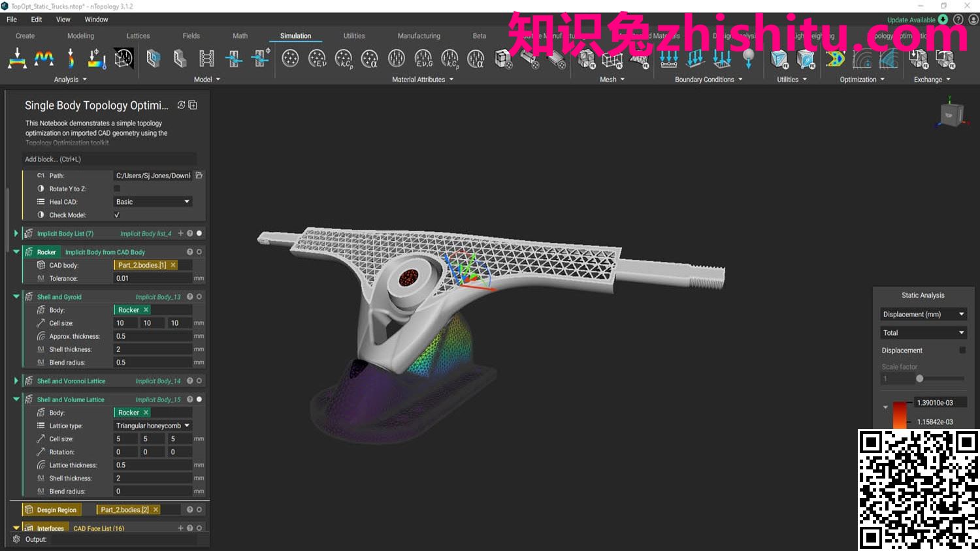Toggle the Check Model checkbox

point(117,215)
